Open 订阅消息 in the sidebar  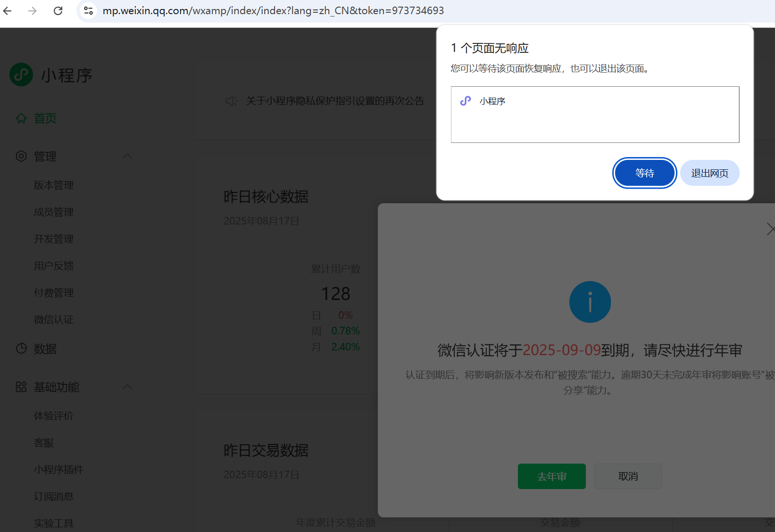[x=54, y=497]
